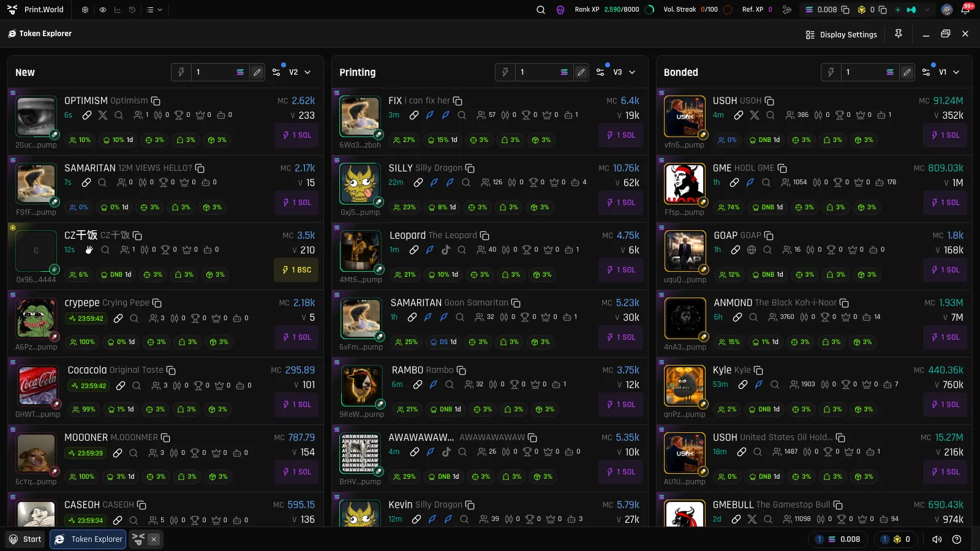Copy BNB wallet balance address
This screenshot has width=980, height=551.
tap(883, 10)
